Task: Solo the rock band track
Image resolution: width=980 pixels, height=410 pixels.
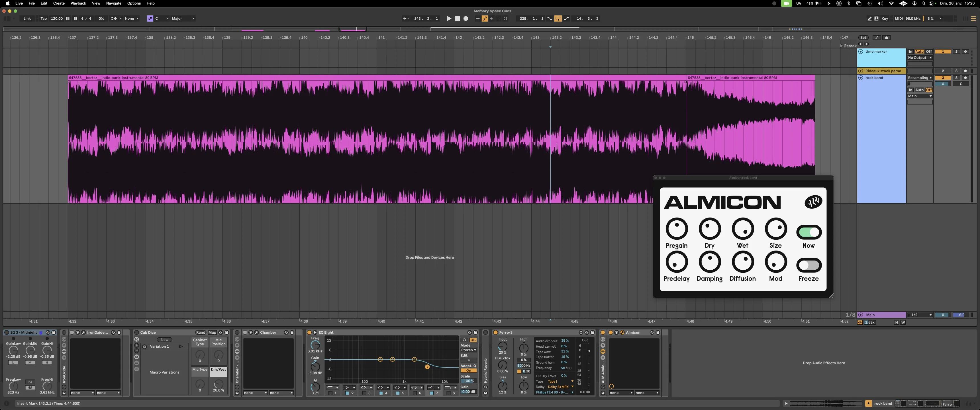Action: (956, 78)
